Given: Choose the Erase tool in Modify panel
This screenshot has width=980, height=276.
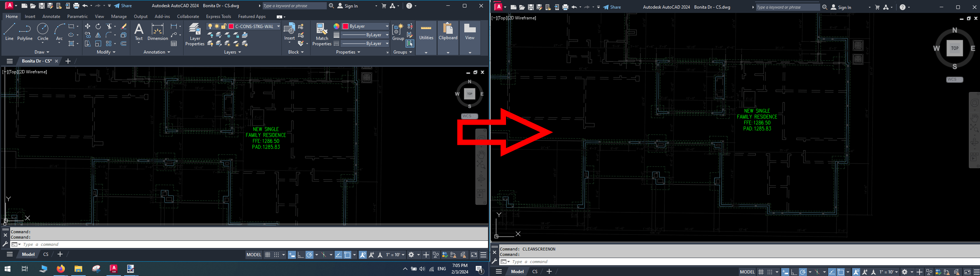Looking at the screenshot, I should click(124, 26).
